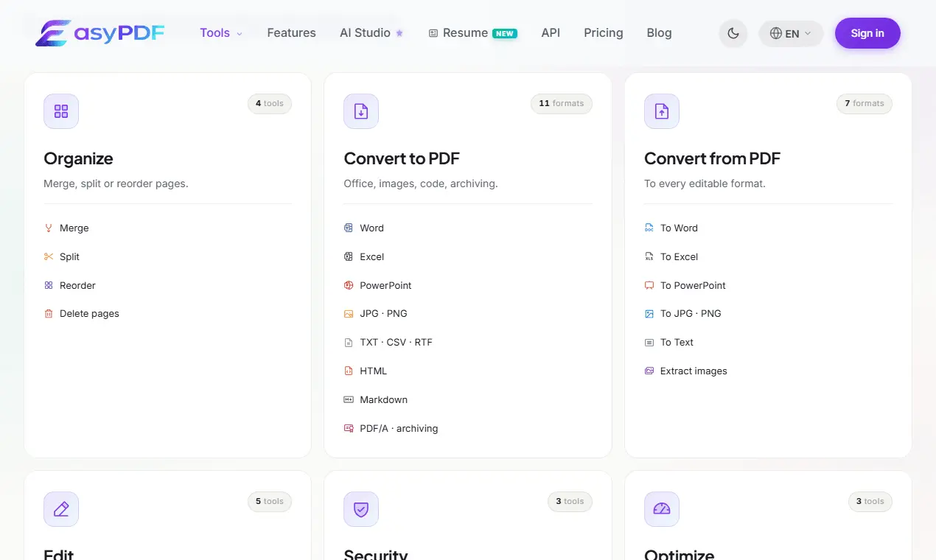Image resolution: width=936 pixels, height=560 pixels.
Task: Open To JPG · PNG link
Action: [691, 314]
